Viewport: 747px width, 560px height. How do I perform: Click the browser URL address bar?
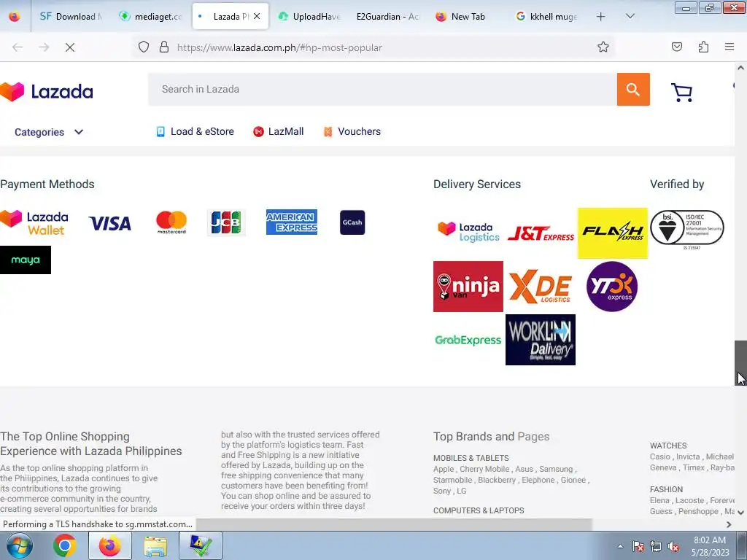pos(374,47)
